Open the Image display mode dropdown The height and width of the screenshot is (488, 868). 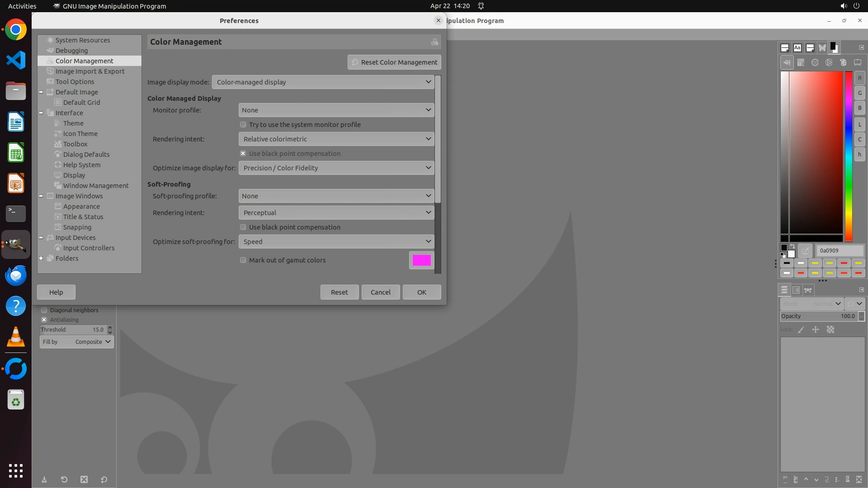pyautogui.click(x=323, y=82)
